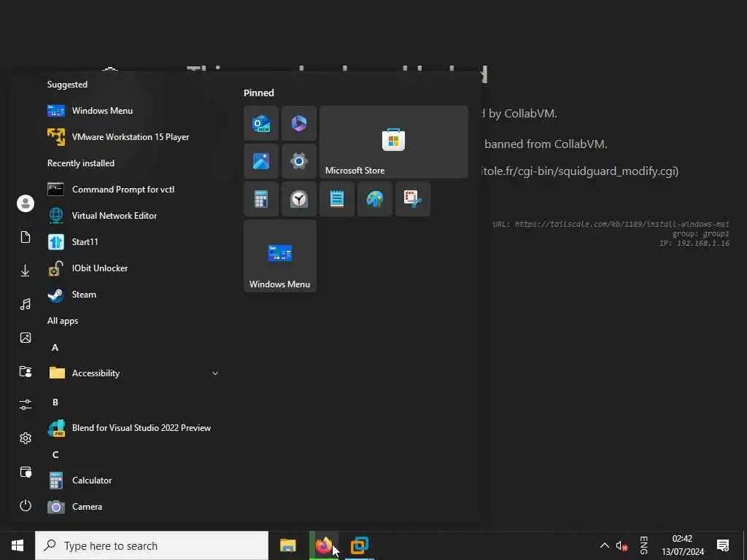Open Settings gear in start sidebar
The width and height of the screenshot is (747, 560).
click(26, 438)
